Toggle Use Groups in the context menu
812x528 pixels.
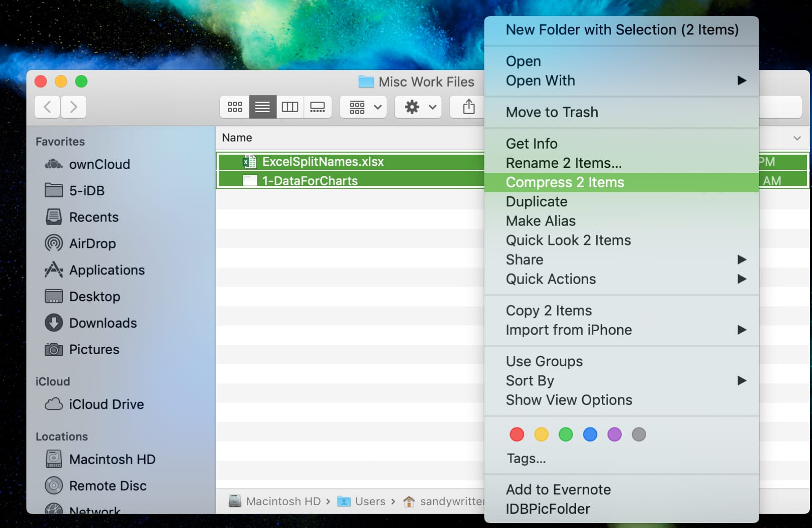pos(544,361)
